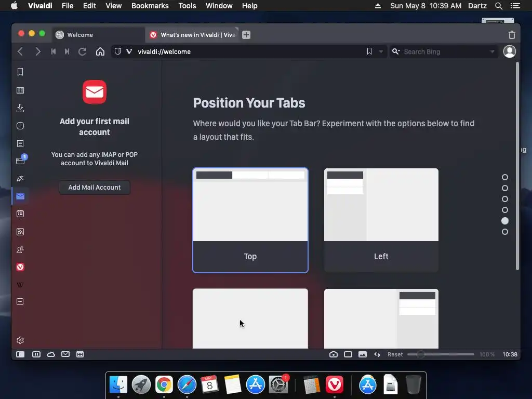Open the Notes panel
532x399 pixels.
point(20,143)
